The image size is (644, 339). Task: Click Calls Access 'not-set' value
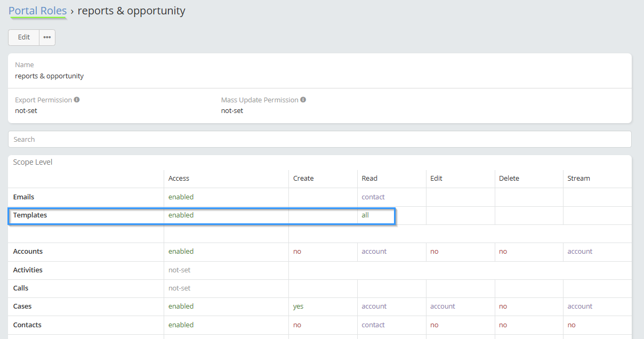click(x=179, y=288)
